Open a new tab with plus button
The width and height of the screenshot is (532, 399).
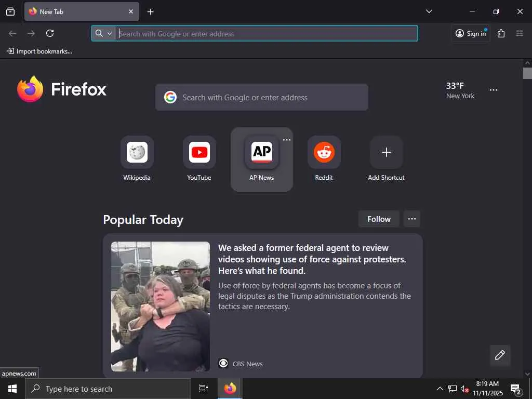pos(150,12)
